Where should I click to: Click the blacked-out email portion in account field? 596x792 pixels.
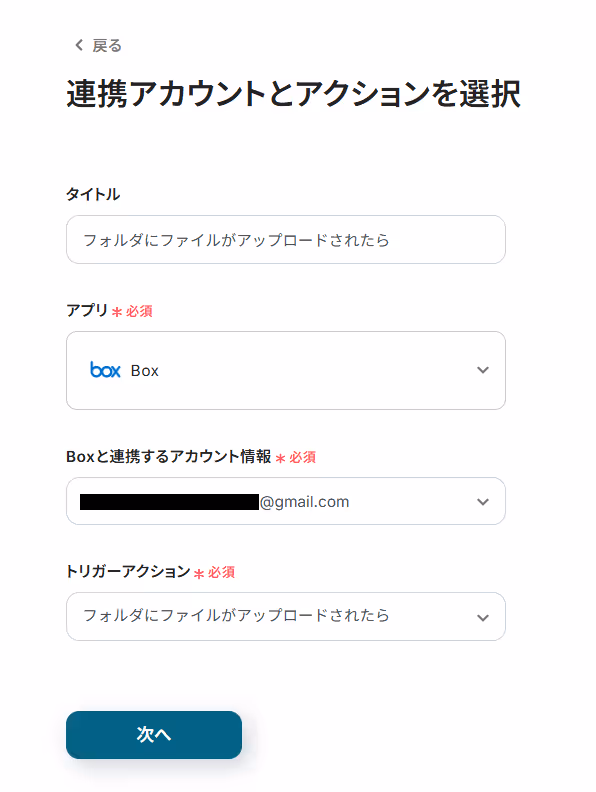point(169,502)
